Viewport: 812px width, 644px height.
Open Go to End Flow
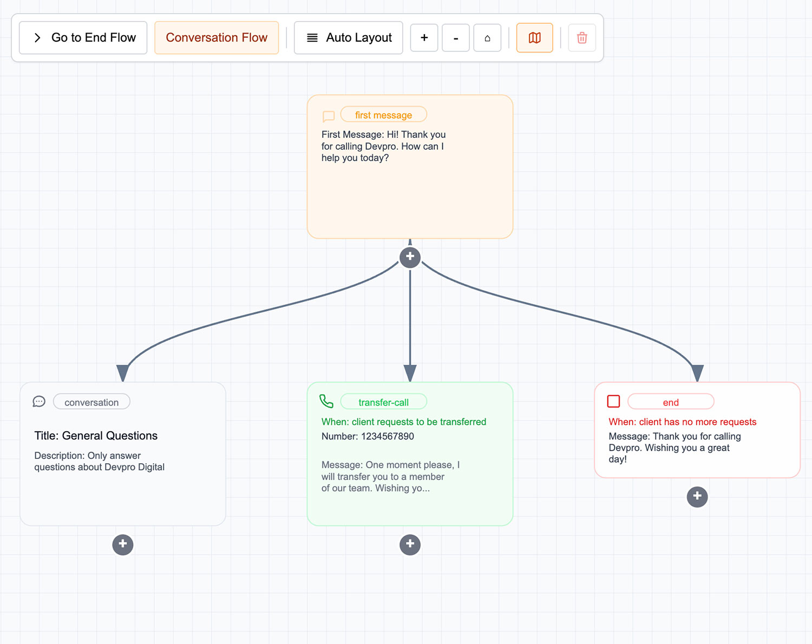click(83, 38)
